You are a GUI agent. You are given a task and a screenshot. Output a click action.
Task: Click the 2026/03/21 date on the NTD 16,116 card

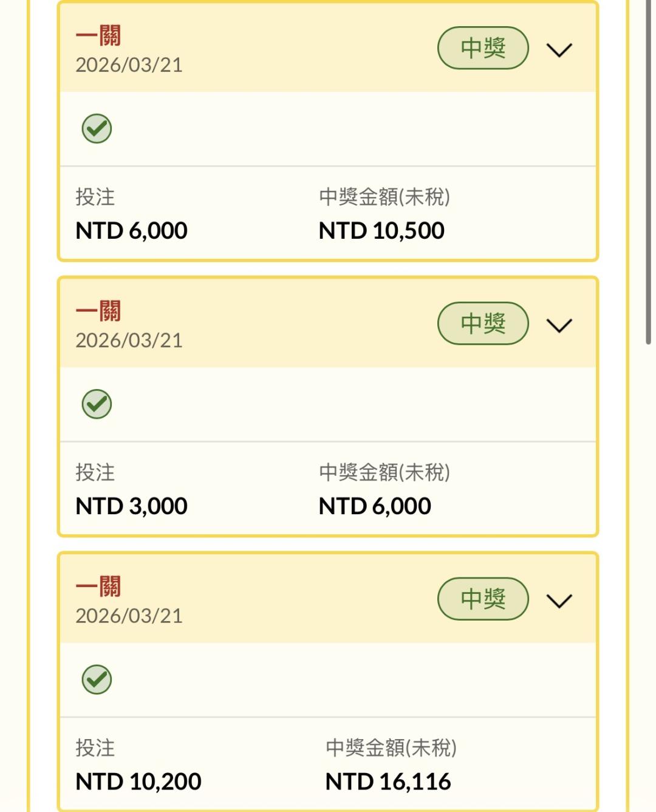(129, 616)
